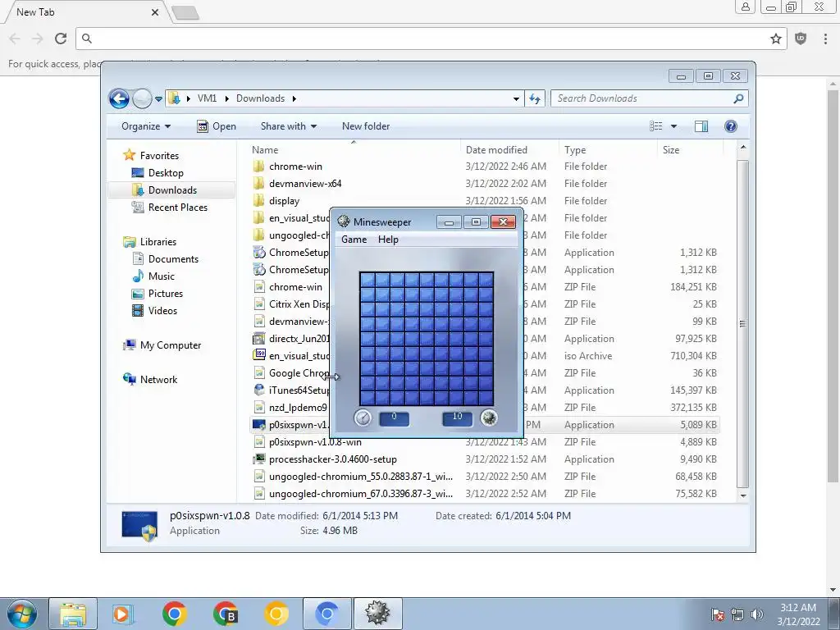Image resolution: width=840 pixels, height=630 pixels.
Task: Close the New Tab browser tab
Action: [155, 11]
